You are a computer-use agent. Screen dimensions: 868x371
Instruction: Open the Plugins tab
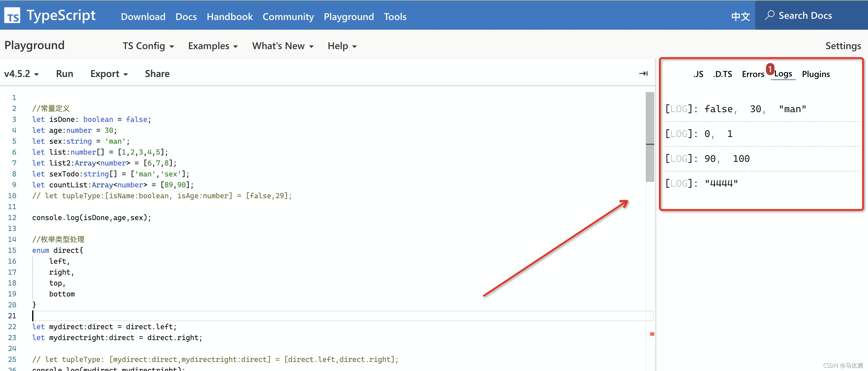pyautogui.click(x=815, y=74)
